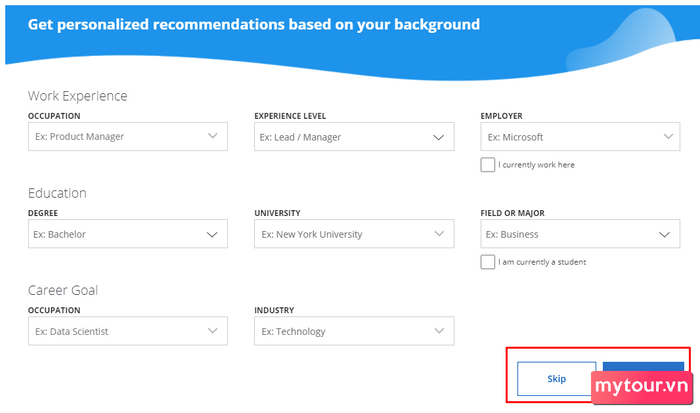Check the 'I currently work here' box

click(x=488, y=164)
